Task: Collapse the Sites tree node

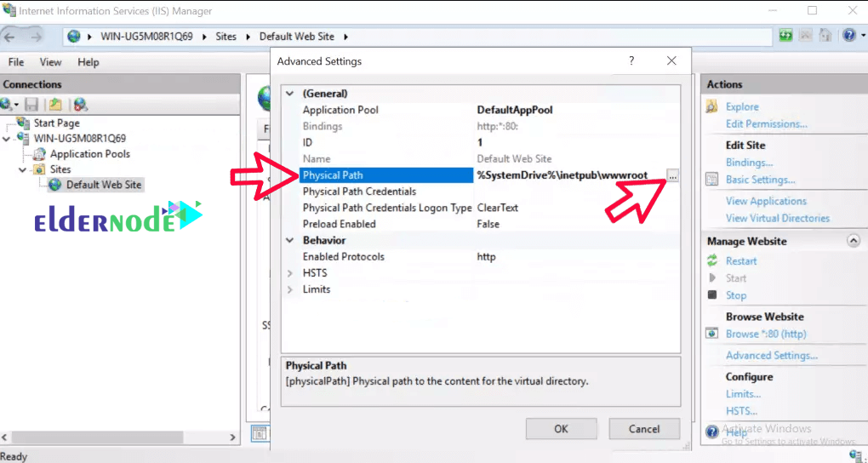Action: click(22, 169)
